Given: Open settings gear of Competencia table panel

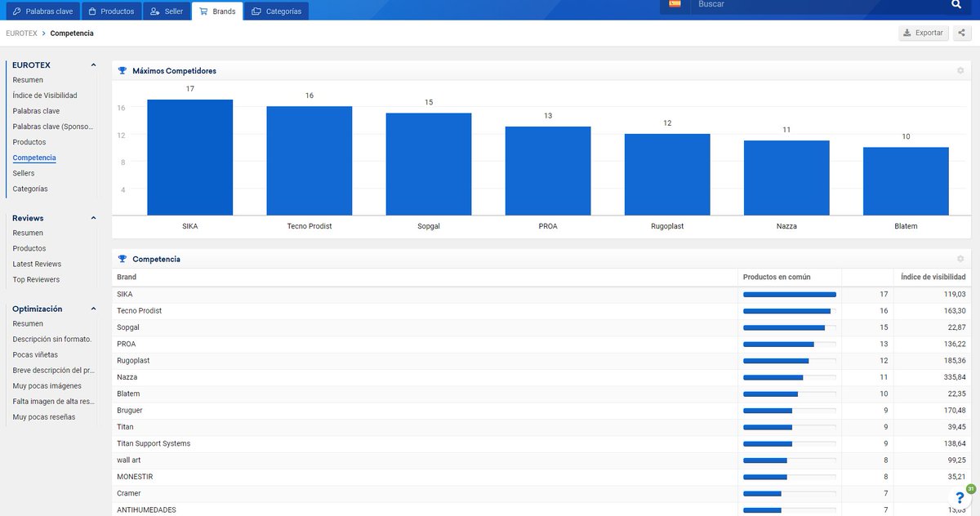Looking at the screenshot, I should pyautogui.click(x=960, y=259).
